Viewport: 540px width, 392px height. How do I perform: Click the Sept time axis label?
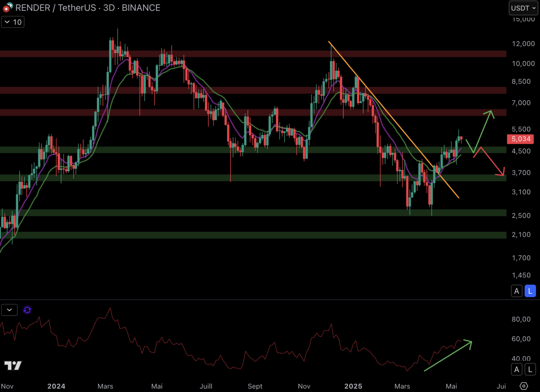click(255, 386)
